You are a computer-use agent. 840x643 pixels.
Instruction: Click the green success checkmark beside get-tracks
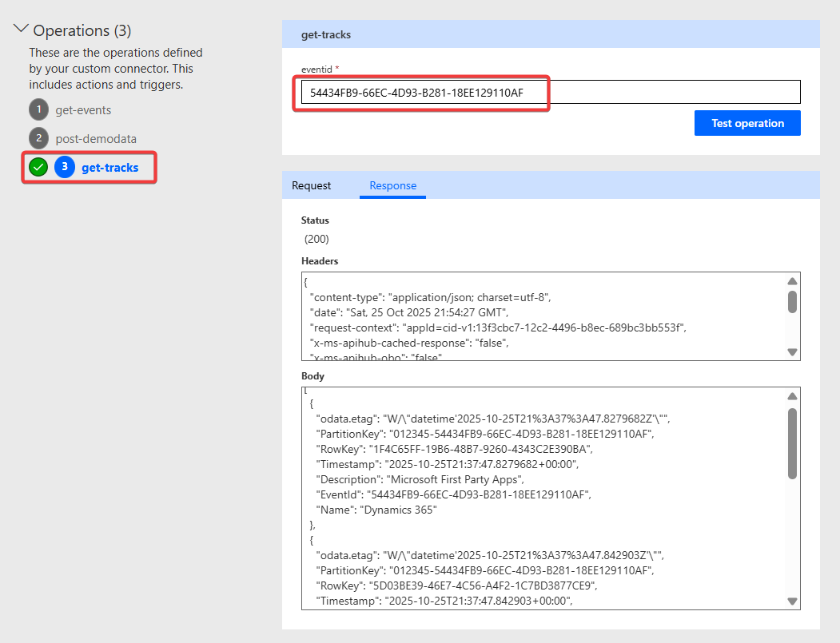[x=38, y=167]
